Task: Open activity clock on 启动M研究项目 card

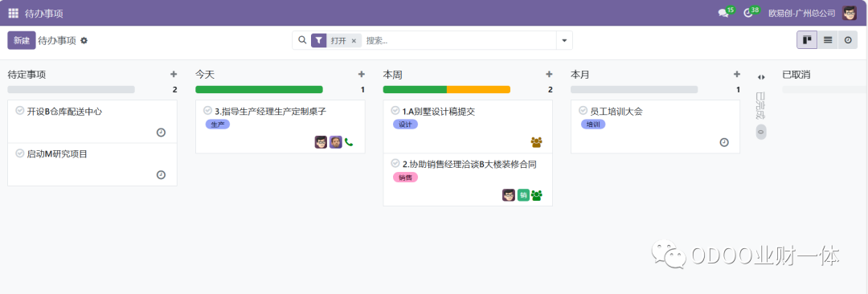Action: coord(161,175)
